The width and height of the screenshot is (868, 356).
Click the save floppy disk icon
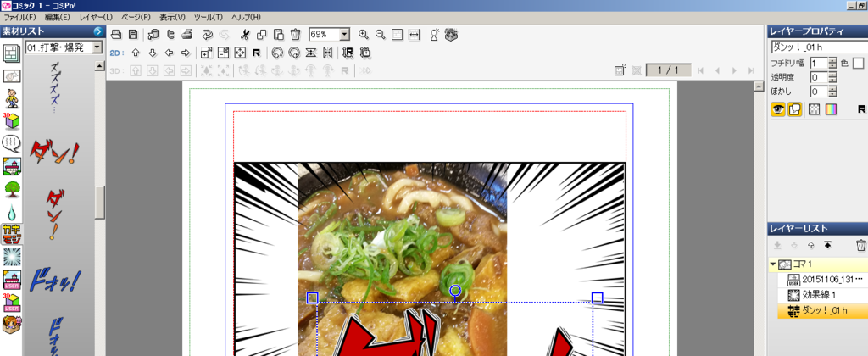[x=133, y=34]
